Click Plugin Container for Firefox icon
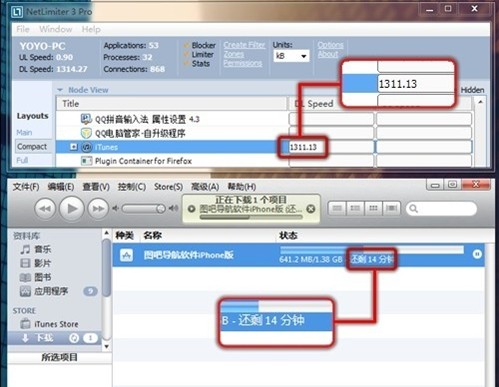 [x=87, y=161]
